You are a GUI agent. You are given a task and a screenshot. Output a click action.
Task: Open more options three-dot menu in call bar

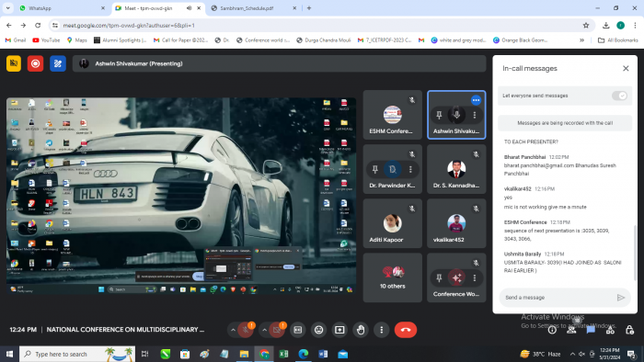click(382, 330)
